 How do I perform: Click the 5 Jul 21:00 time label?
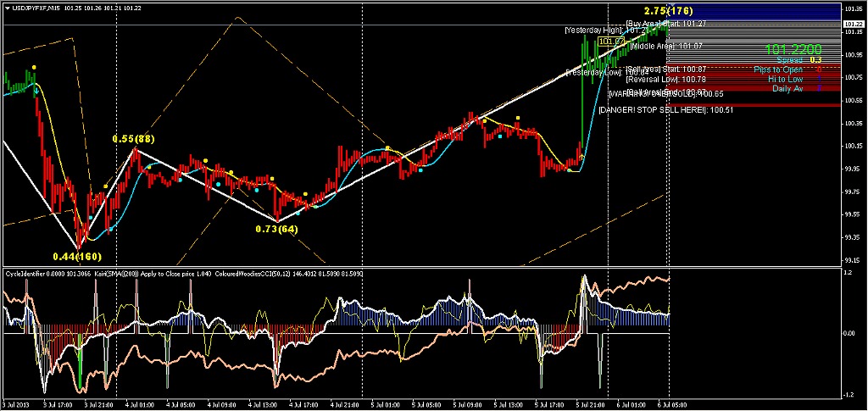(590, 404)
